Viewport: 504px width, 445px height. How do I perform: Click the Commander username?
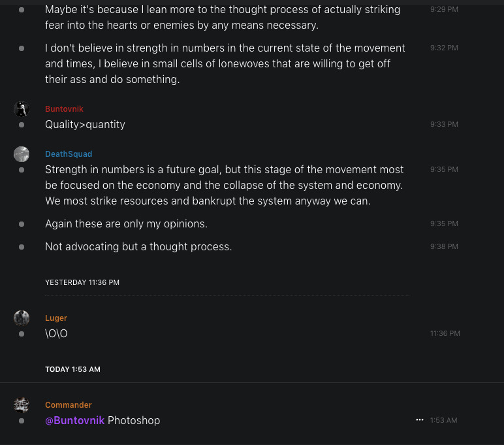69,405
